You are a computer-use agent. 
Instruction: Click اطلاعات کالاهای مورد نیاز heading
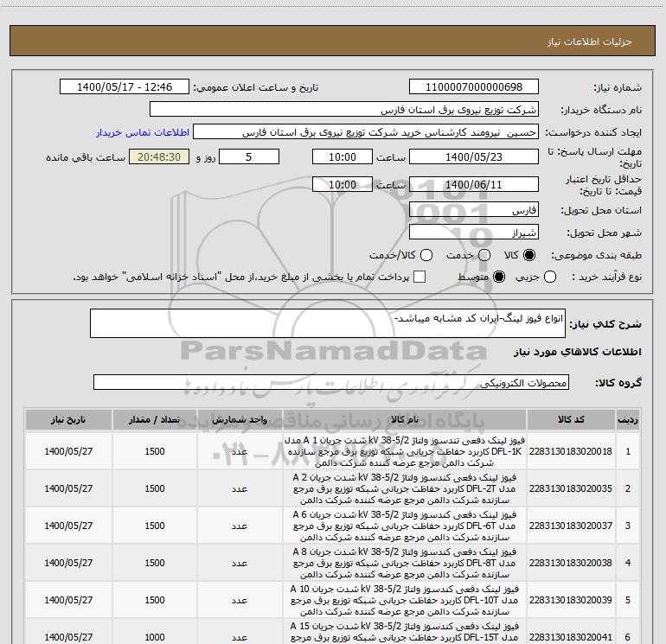click(577, 352)
